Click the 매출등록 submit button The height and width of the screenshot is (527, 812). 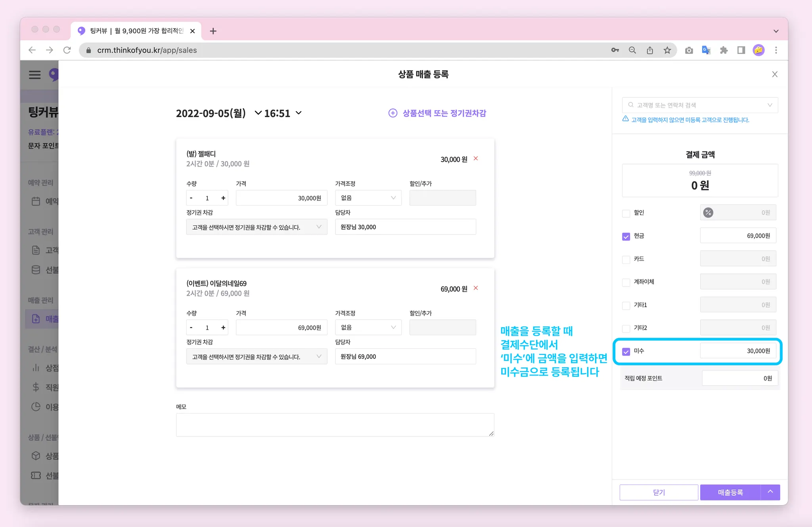pos(730,492)
